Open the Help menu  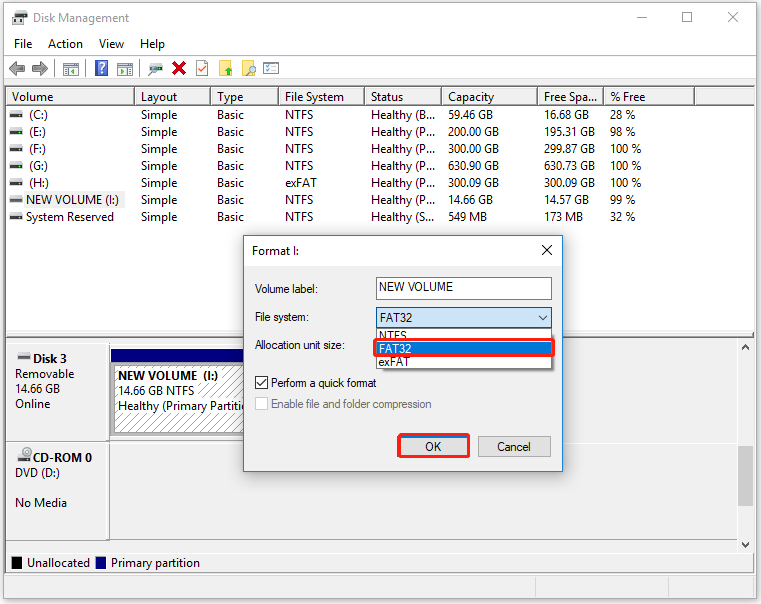pos(152,44)
